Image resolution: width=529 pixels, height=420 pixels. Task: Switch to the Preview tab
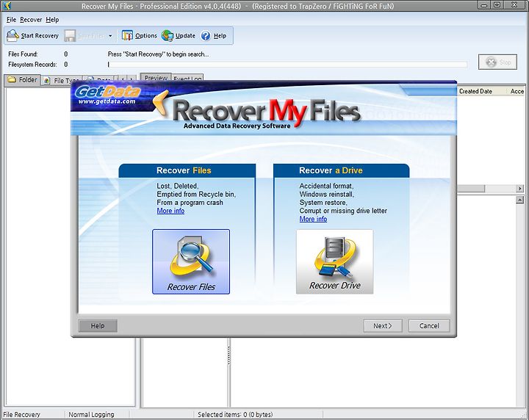click(x=156, y=78)
